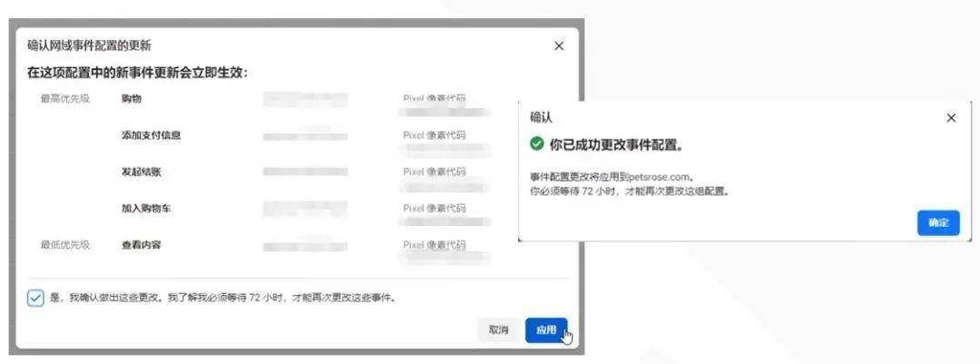This screenshot has width=980, height=364.
Task: Select the 添加支付信息 event
Action: pyautogui.click(x=151, y=135)
